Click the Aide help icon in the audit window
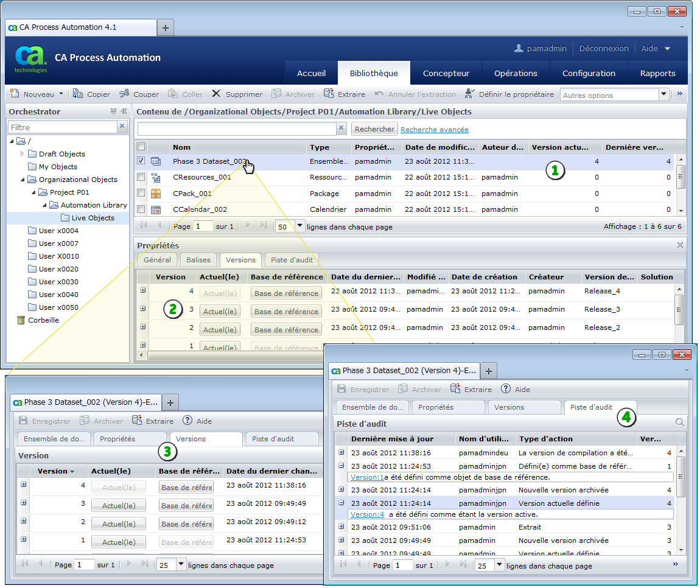 tap(506, 389)
